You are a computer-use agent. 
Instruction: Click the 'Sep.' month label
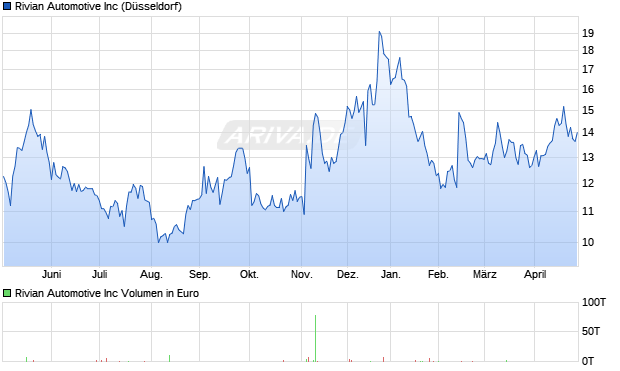(x=200, y=274)
